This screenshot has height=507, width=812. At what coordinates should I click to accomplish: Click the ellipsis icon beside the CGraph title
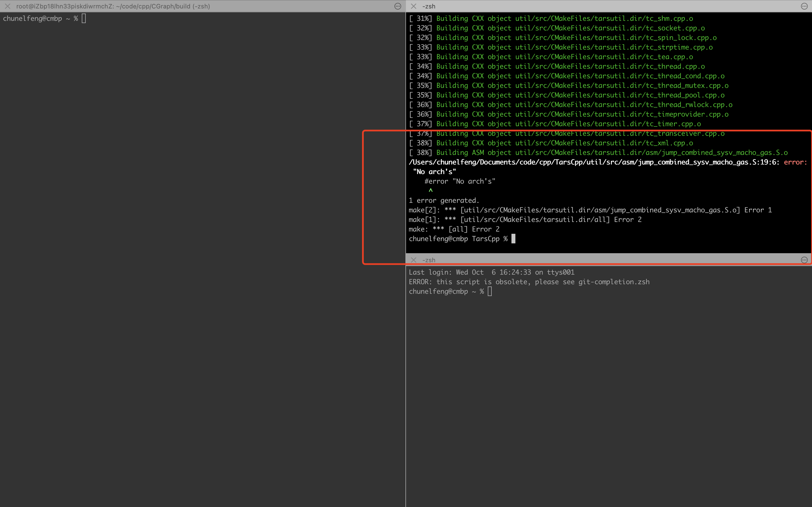398,6
